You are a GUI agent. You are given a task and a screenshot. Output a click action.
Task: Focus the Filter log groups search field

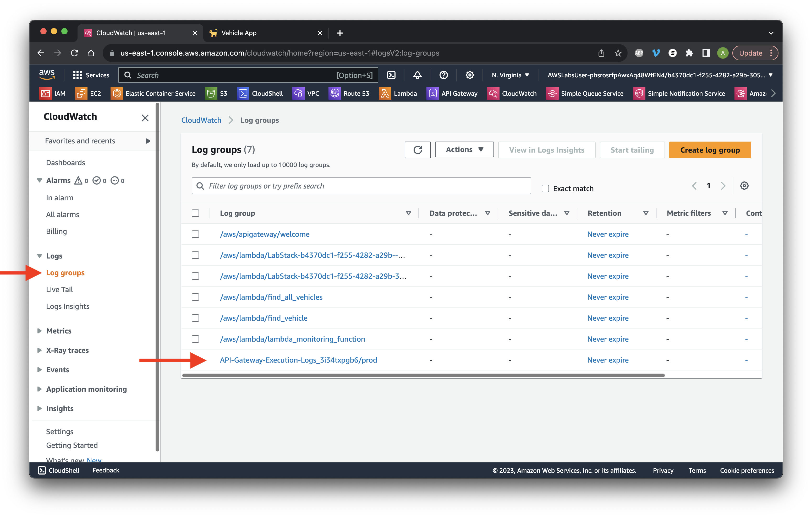pyautogui.click(x=361, y=186)
